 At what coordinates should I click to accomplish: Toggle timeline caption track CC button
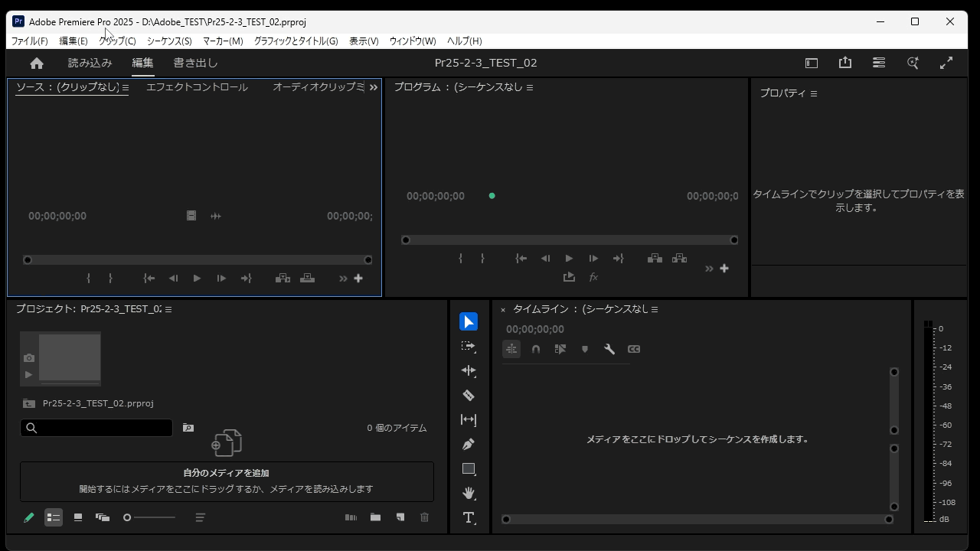pos(634,349)
